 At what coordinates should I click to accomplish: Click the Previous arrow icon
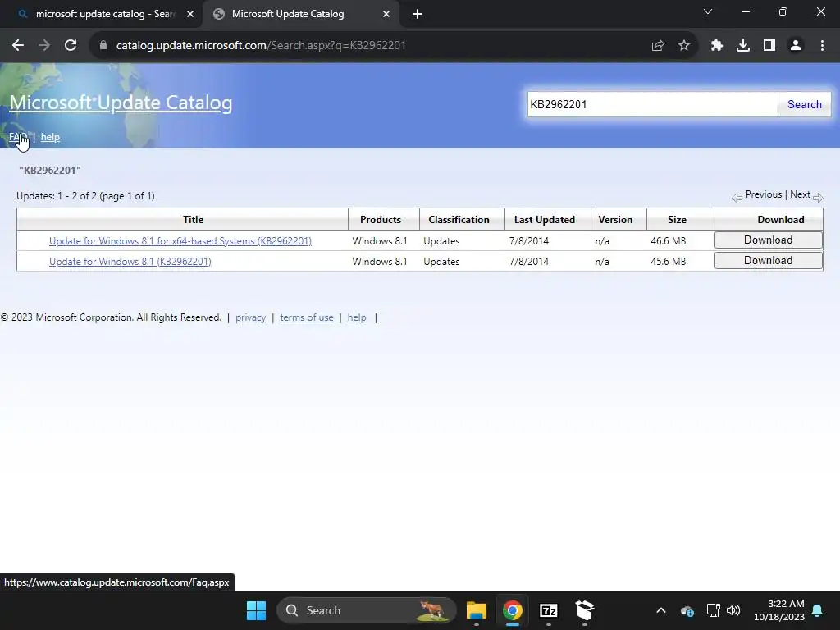click(737, 198)
